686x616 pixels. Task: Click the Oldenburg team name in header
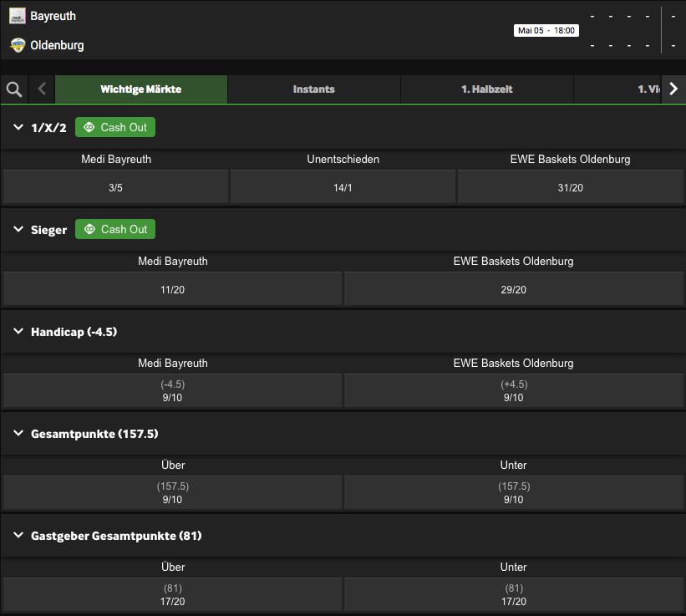coord(57,45)
